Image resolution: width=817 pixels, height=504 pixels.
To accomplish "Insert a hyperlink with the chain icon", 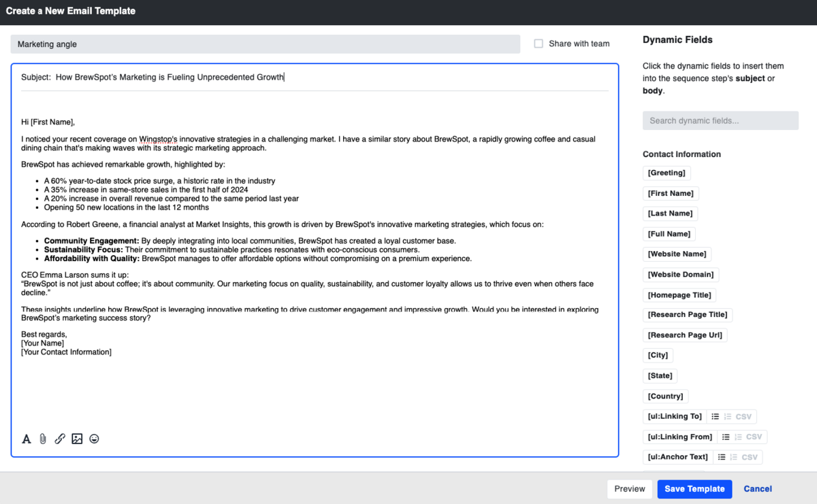I will (x=60, y=439).
